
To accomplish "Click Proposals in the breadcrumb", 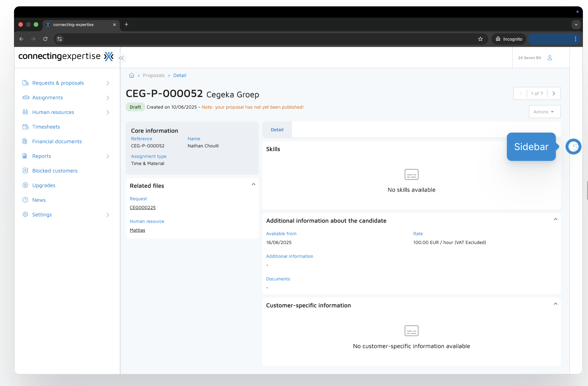I will [154, 75].
